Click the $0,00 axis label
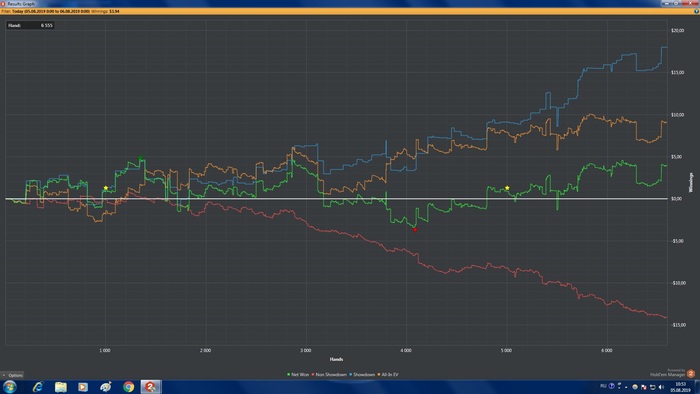Screen dimensions: 700x394 point(676,199)
